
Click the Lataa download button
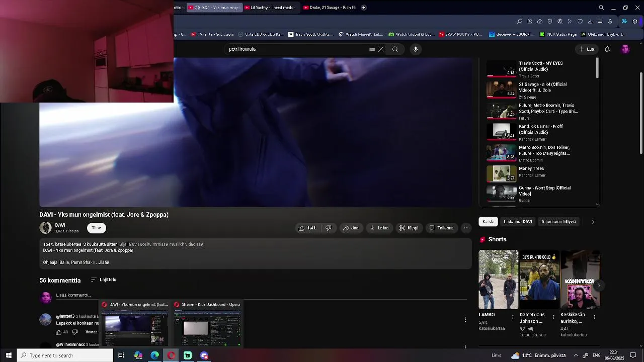point(379,228)
